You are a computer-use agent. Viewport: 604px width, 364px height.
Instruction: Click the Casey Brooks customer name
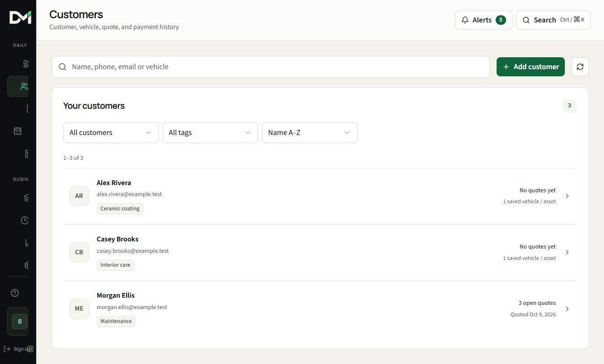(117, 239)
